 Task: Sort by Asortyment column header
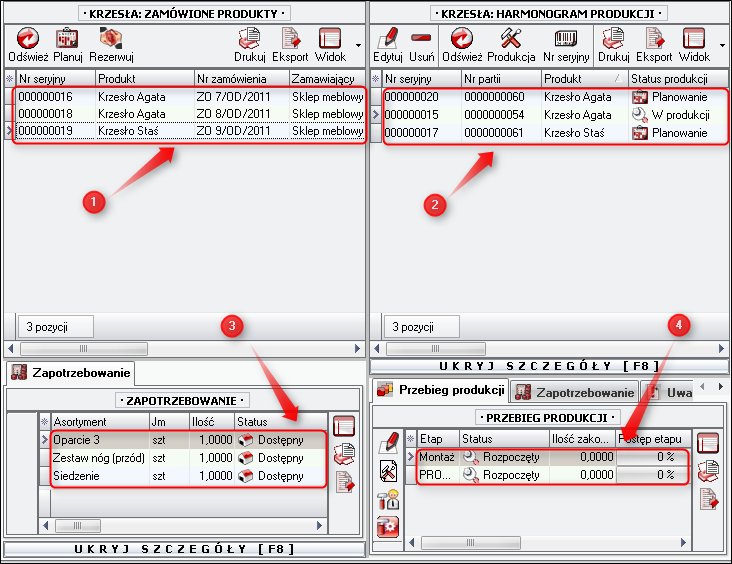coord(100,422)
